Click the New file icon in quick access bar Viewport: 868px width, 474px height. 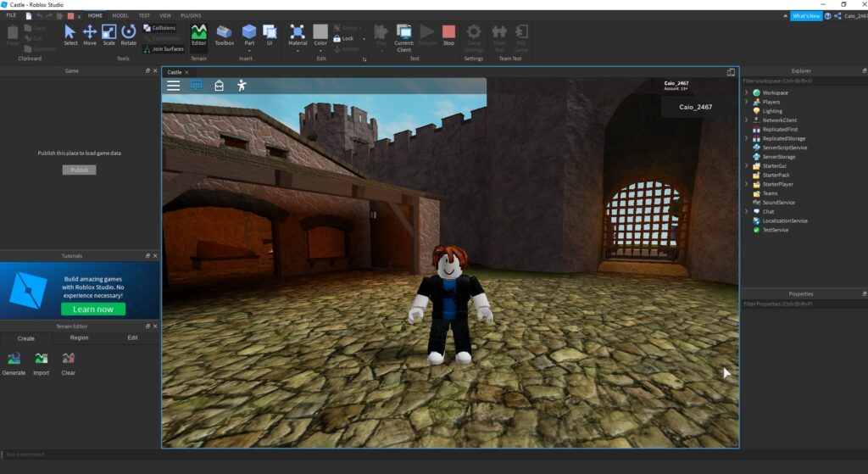[x=29, y=16]
